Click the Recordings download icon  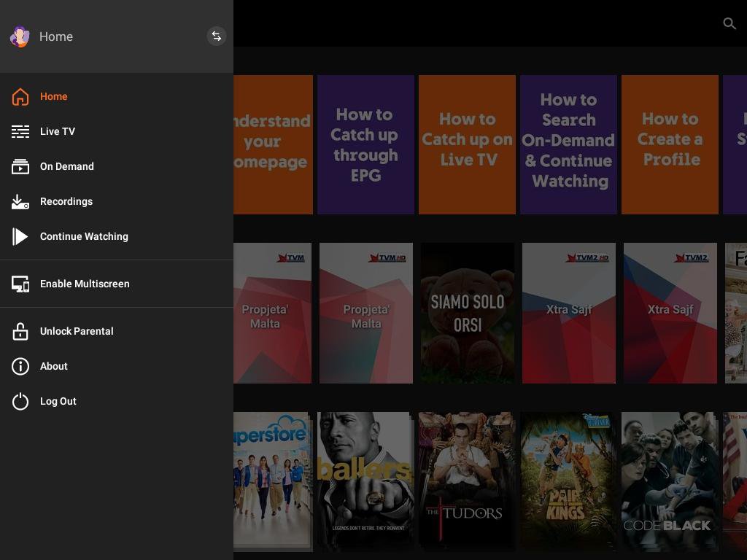20,202
